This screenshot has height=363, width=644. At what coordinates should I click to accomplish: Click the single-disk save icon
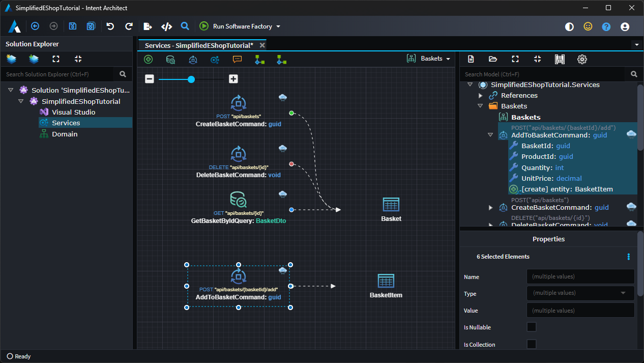point(73,26)
